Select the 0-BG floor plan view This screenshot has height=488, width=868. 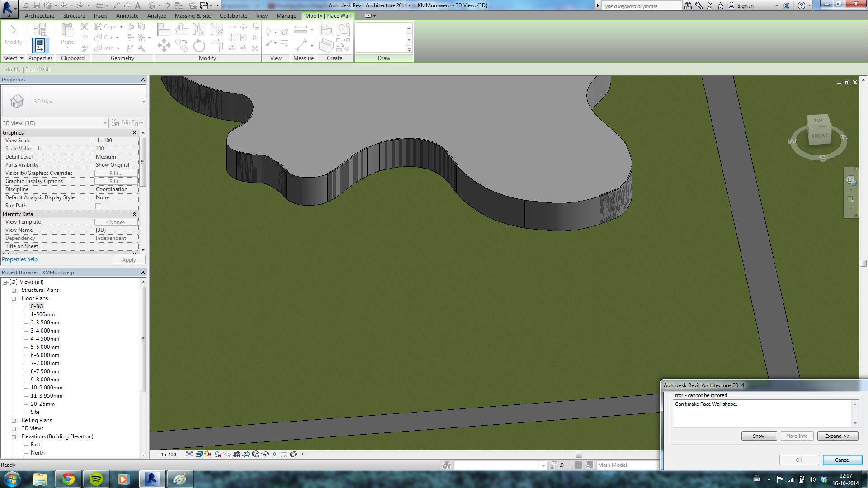coord(37,306)
